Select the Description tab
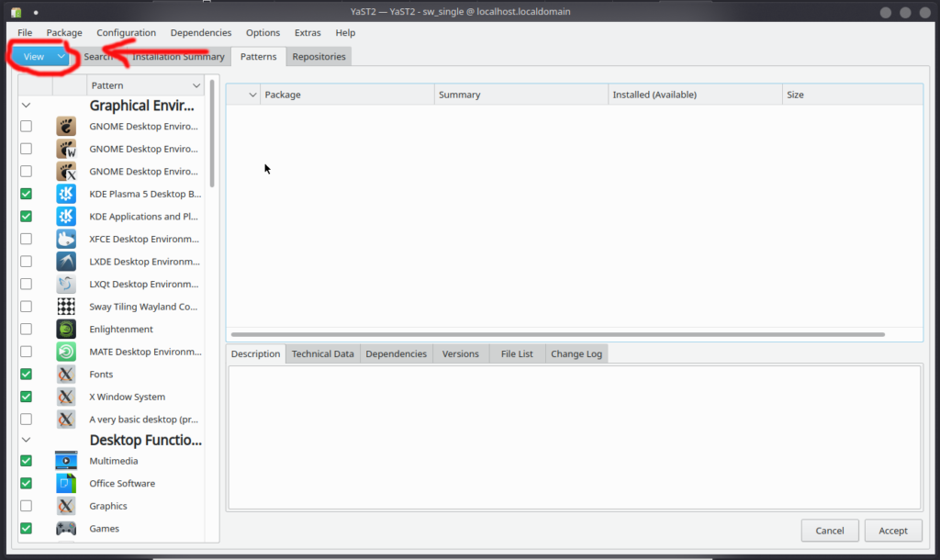Screen dimensions: 940x560 pyautogui.click(x=255, y=353)
